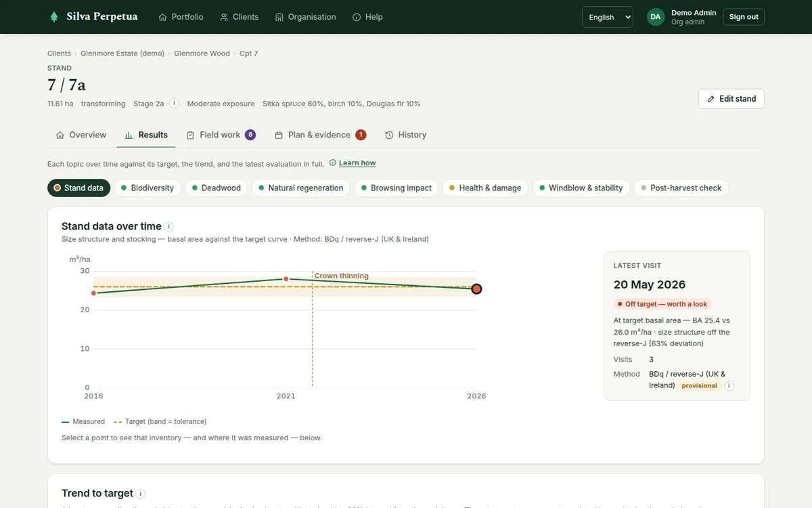
Task: Open the Help nav item
Action: pyautogui.click(x=367, y=17)
